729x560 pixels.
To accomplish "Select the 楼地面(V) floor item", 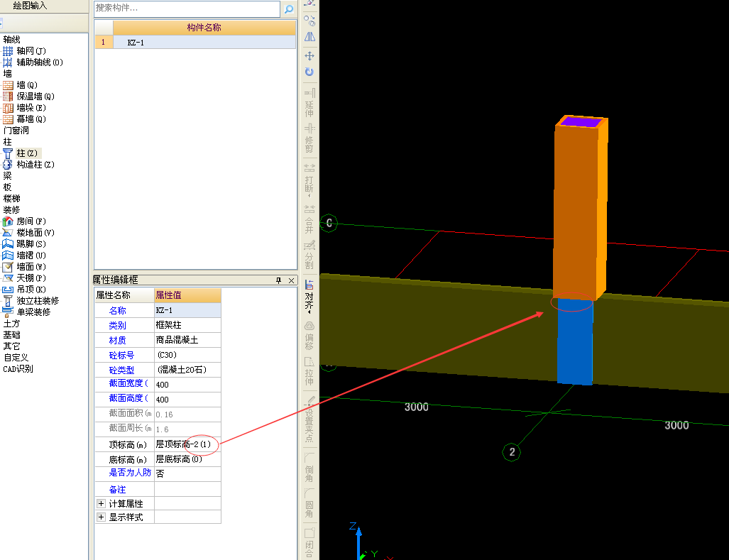I will pos(28,232).
